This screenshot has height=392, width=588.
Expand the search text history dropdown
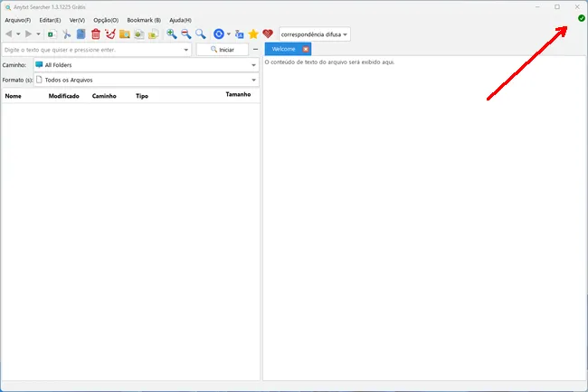186,50
